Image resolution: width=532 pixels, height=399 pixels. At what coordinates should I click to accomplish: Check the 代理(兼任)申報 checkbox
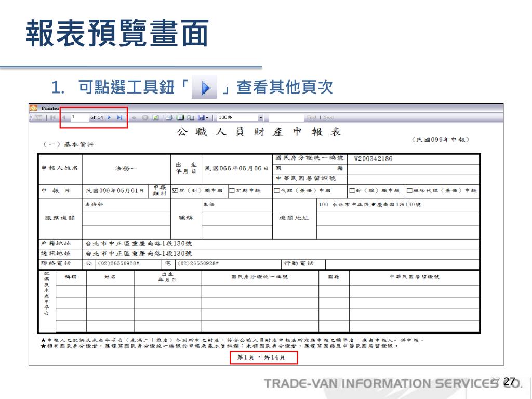pyautogui.click(x=277, y=190)
